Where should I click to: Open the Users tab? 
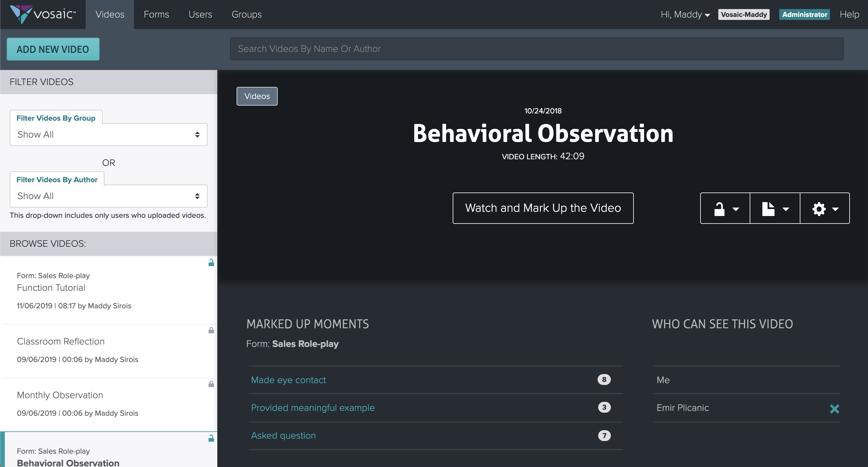[200, 14]
